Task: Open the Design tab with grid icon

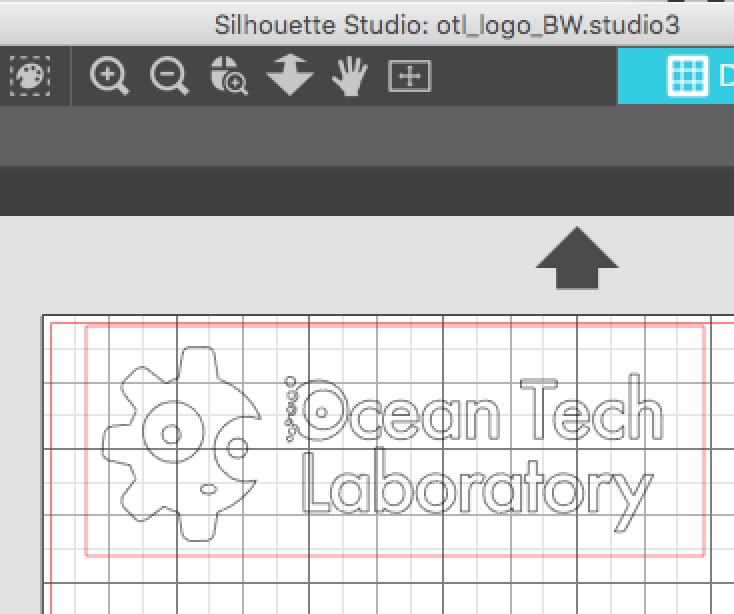Action: point(687,76)
